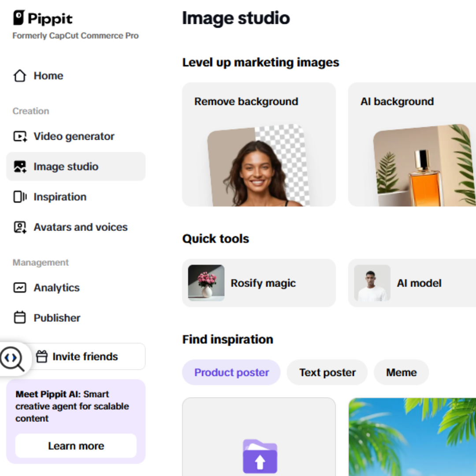Open the Inspiration section
Image resolution: width=476 pixels, height=476 pixels.
coord(76,197)
